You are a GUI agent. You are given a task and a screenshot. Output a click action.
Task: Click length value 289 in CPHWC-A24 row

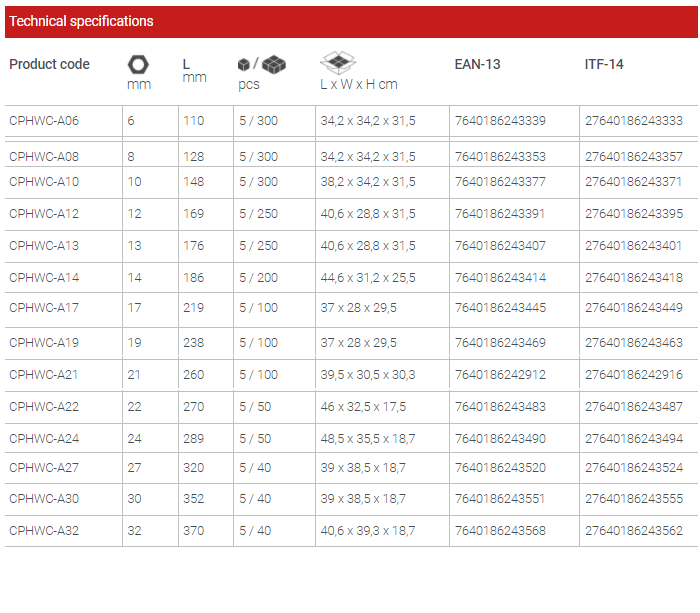click(x=193, y=439)
